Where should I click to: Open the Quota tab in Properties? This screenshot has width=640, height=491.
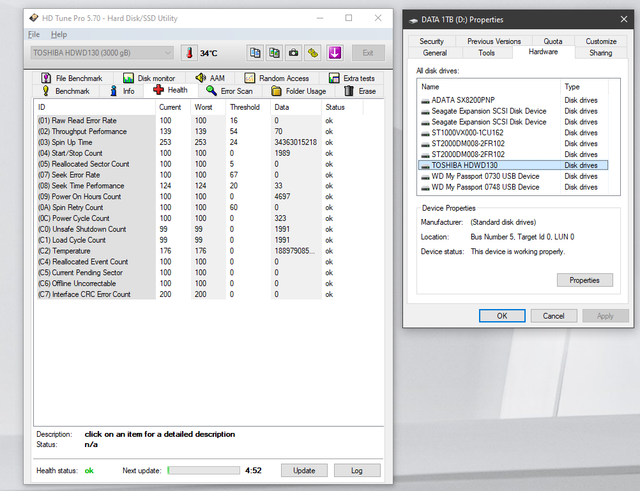point(553,41)
